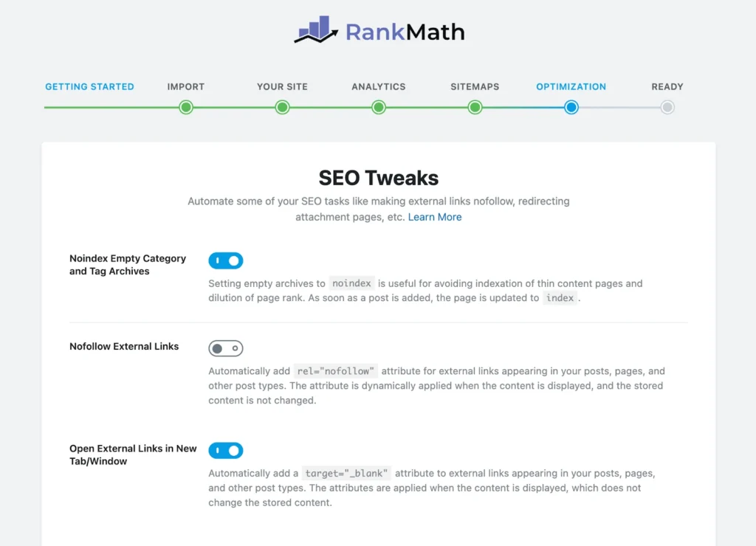This screenshot has height=546, width=756.
Task: Click the green GETTING STARTED progress dot
Action: [x=89, y=107]
